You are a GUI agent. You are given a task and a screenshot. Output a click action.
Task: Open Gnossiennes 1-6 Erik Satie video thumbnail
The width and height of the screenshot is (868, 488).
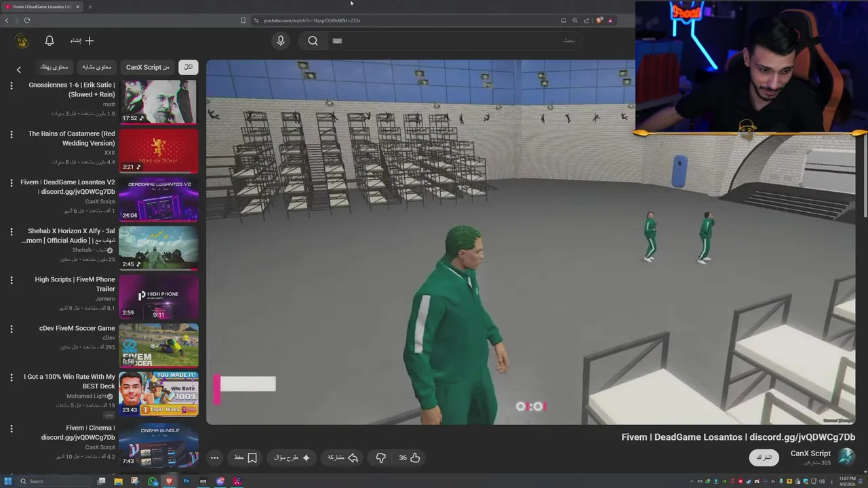159,102
